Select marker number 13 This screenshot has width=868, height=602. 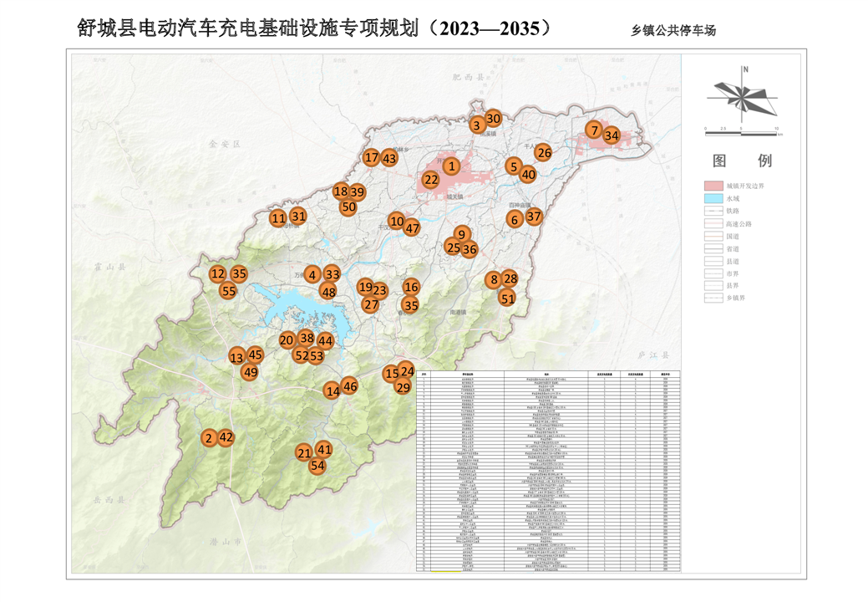click(236, 357)
